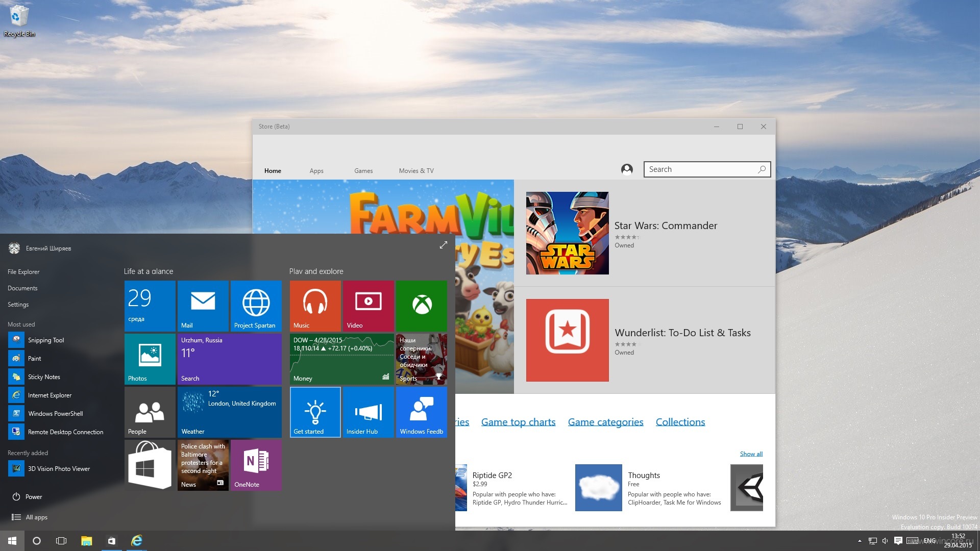Switch to the Home tab in Store

[x=273, y=171]
